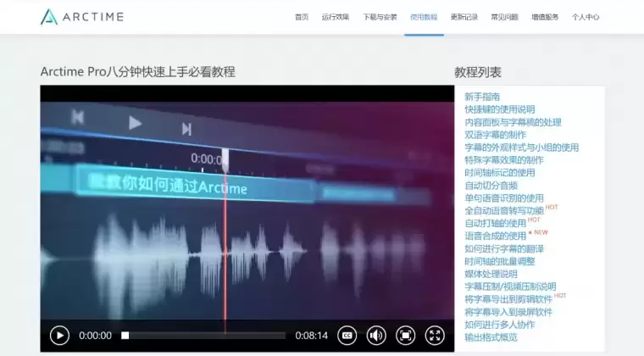The height and width of the screenshot is (356, 644).
Task: Open 媒体处理说明 tutorial
Action: pos(491,275)
